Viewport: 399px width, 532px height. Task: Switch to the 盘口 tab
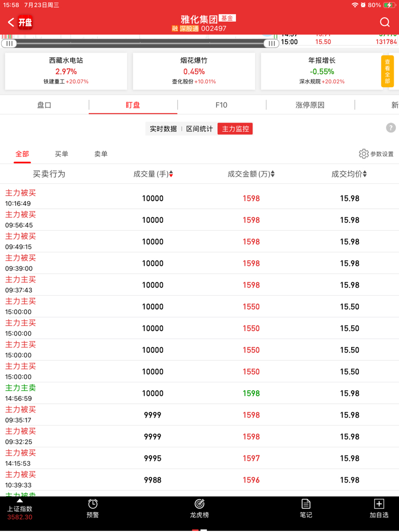click(x=44, y=105)
